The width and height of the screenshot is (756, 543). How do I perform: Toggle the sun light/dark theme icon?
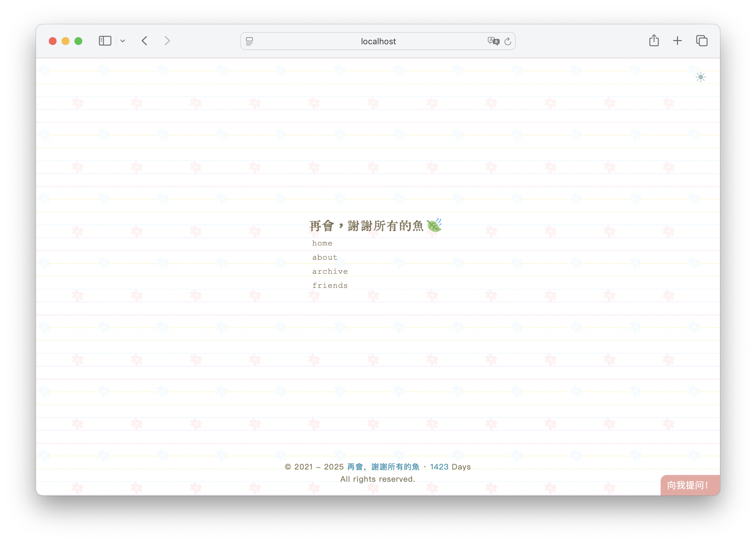coord(700,77)
